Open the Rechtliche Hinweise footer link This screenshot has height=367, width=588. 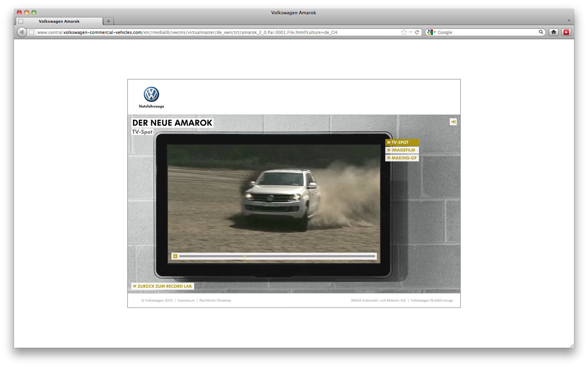215,301
